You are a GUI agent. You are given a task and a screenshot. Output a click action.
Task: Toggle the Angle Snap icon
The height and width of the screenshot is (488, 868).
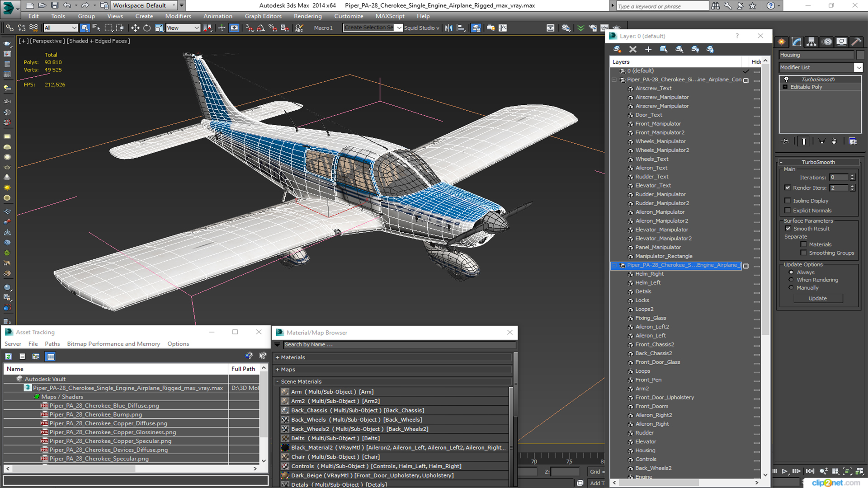point(261,28)
